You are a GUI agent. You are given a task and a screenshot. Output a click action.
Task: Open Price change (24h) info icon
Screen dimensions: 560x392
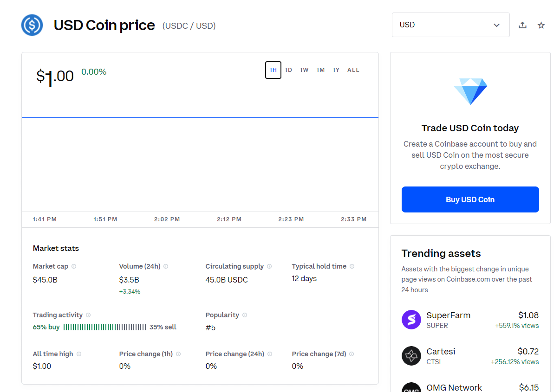270,354
